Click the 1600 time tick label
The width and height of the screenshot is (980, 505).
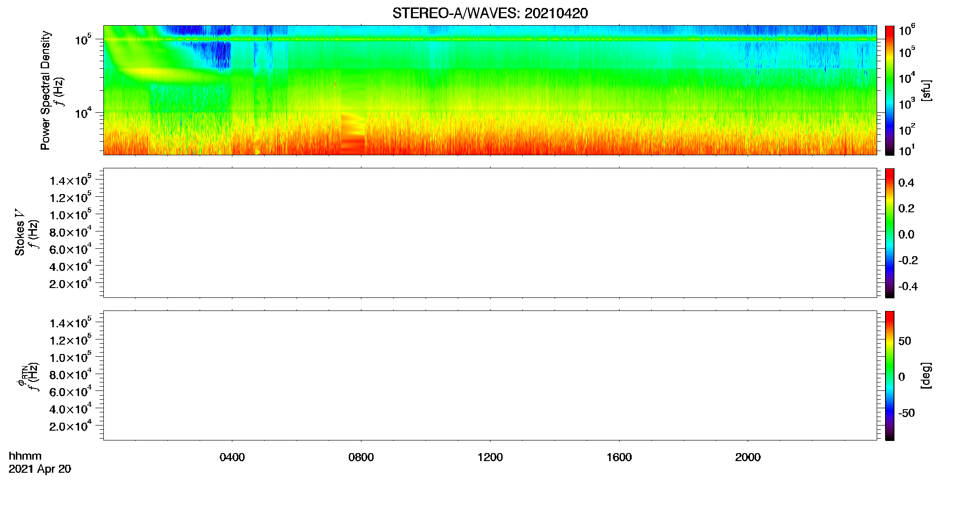pos(619,457)
